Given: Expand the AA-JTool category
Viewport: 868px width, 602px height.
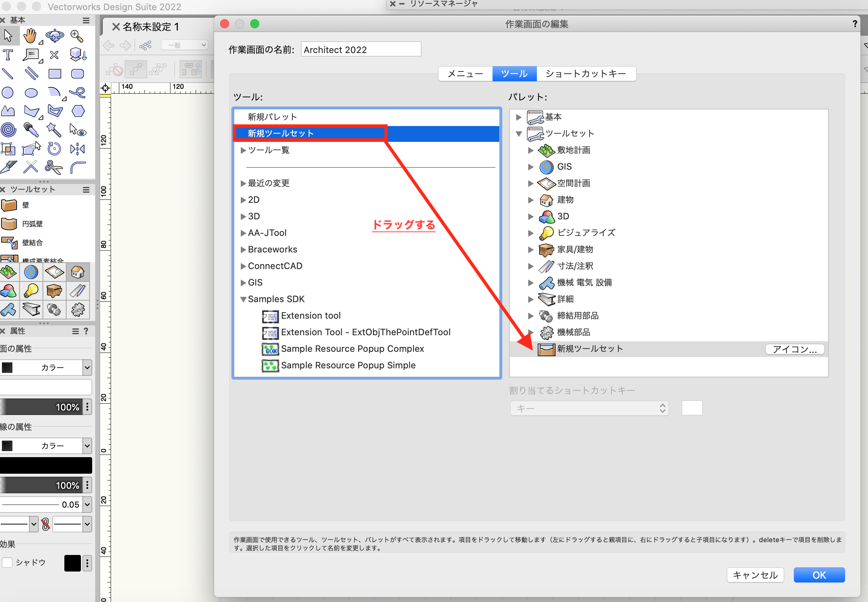Looking at the screenshot, I should pos(243,234).
